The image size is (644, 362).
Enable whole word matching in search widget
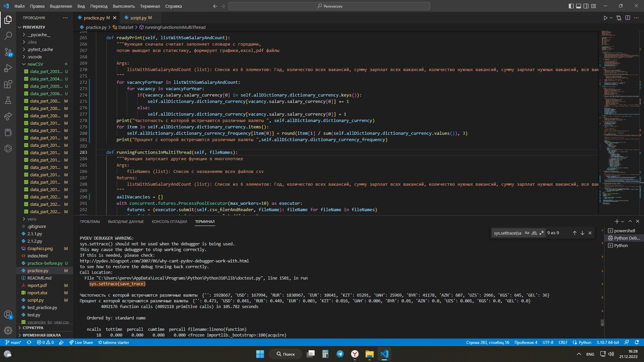tap(534, 233)
